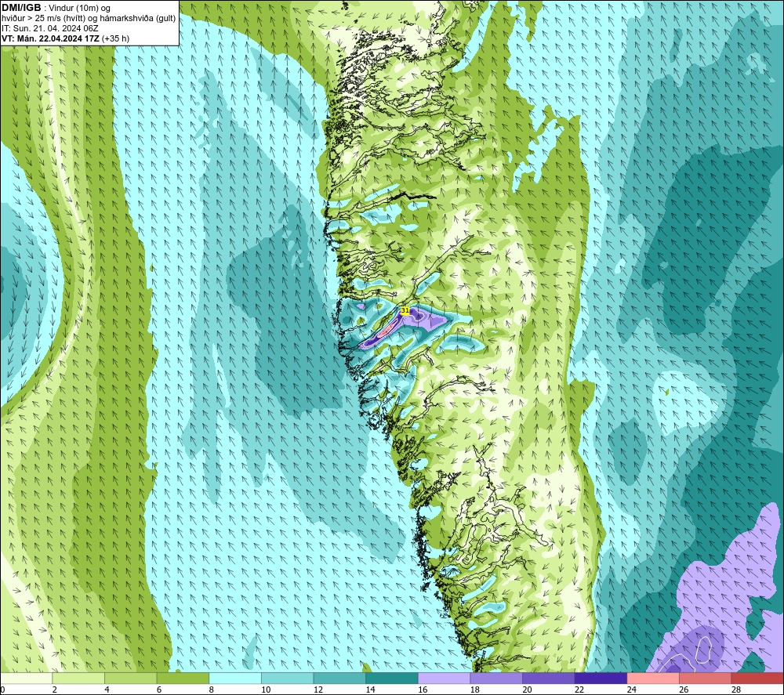Select the 26–28 m/s salmon red legend swatch
The image size is (784, 695).
click(706, 678)
